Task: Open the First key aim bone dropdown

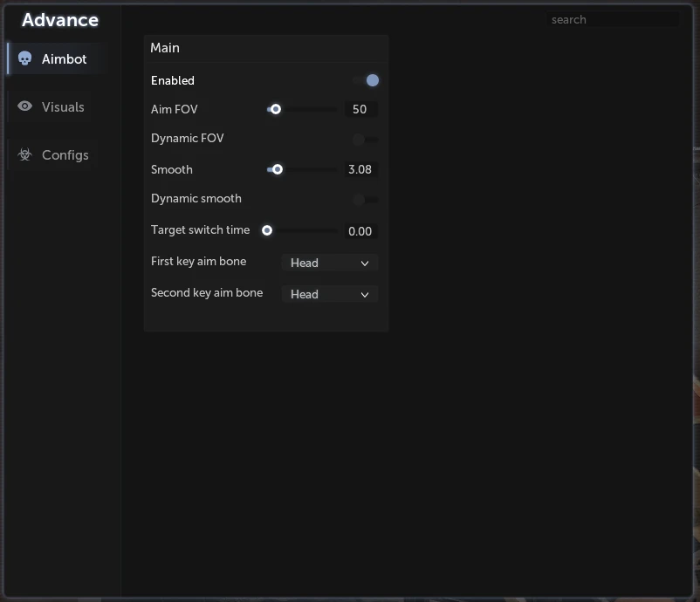Action: coord(330,263)
